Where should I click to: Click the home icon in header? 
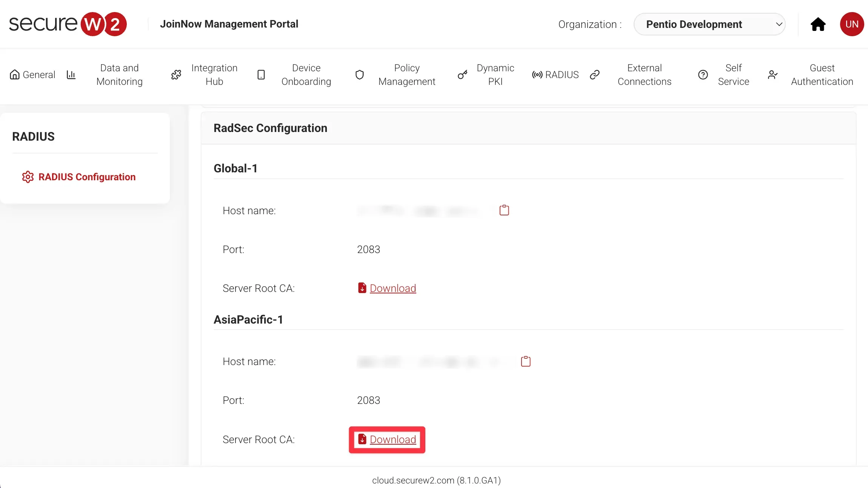[818, 25]
